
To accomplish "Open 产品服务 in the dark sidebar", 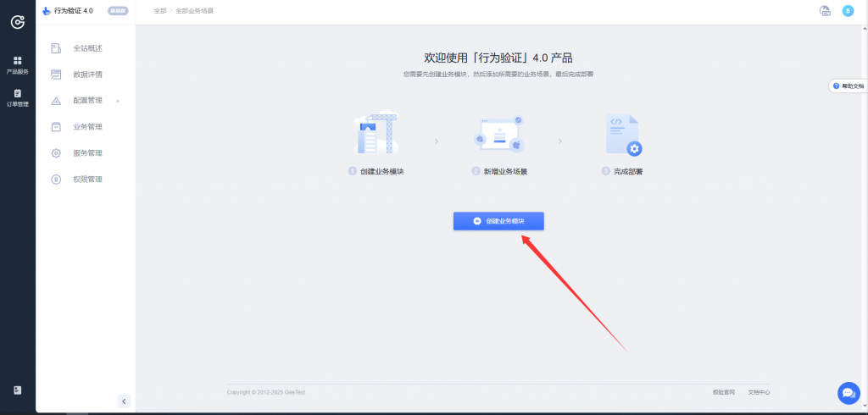I will click(18, 64).
